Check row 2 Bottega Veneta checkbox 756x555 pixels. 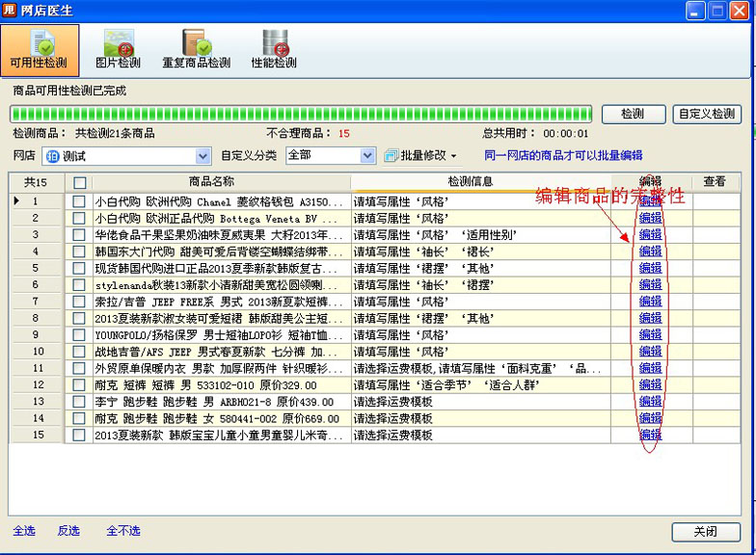click(79, 218)
